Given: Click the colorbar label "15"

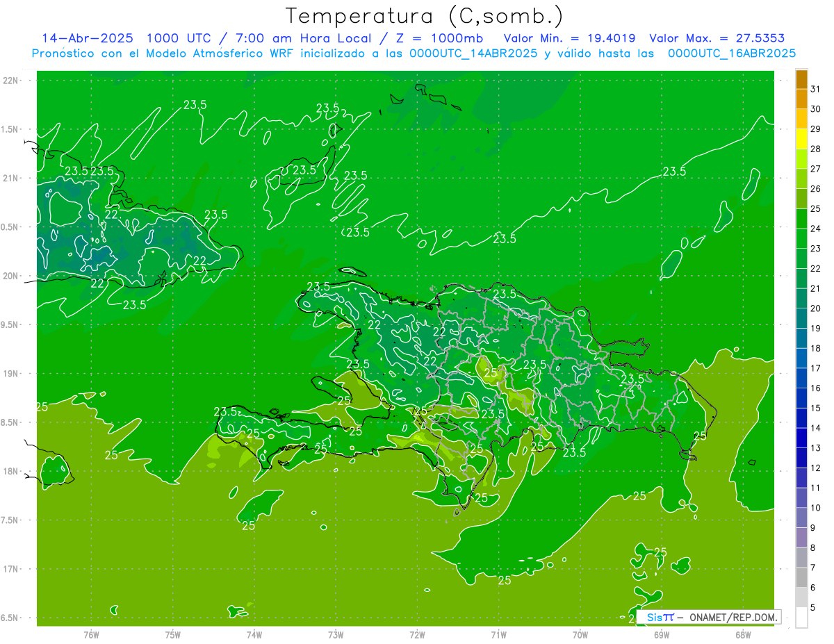Looking at the screenshot, I should 816,408.
